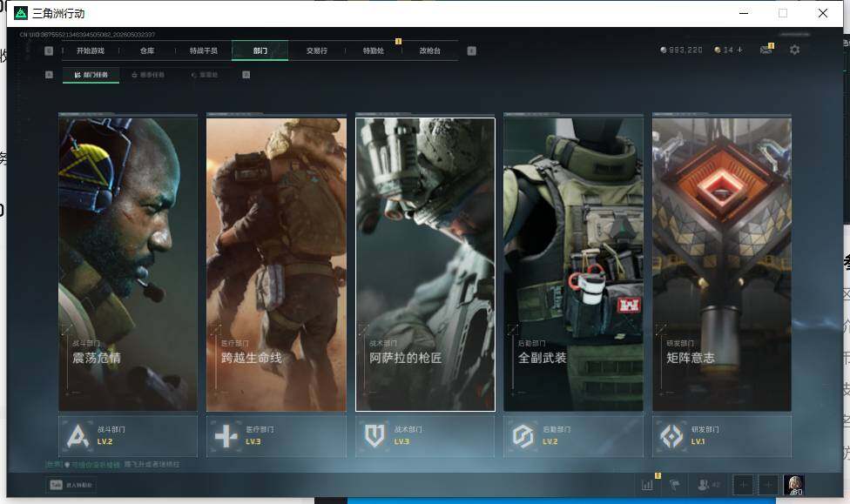Click the gold currency coin icon
The image size is (850, 504).
click(x=718, y=50)
